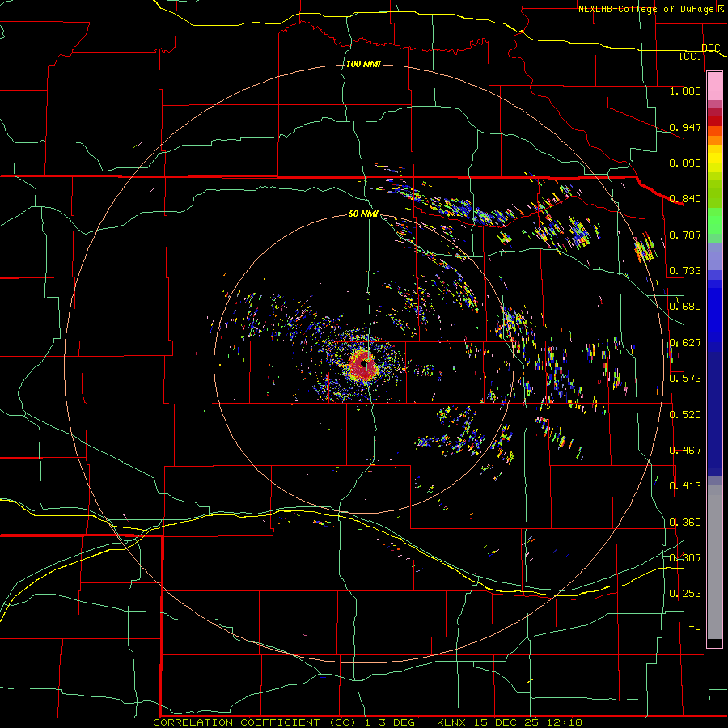The image size is (728, 728).
Task: Click the [CC] product label
Action: (691, 56)
